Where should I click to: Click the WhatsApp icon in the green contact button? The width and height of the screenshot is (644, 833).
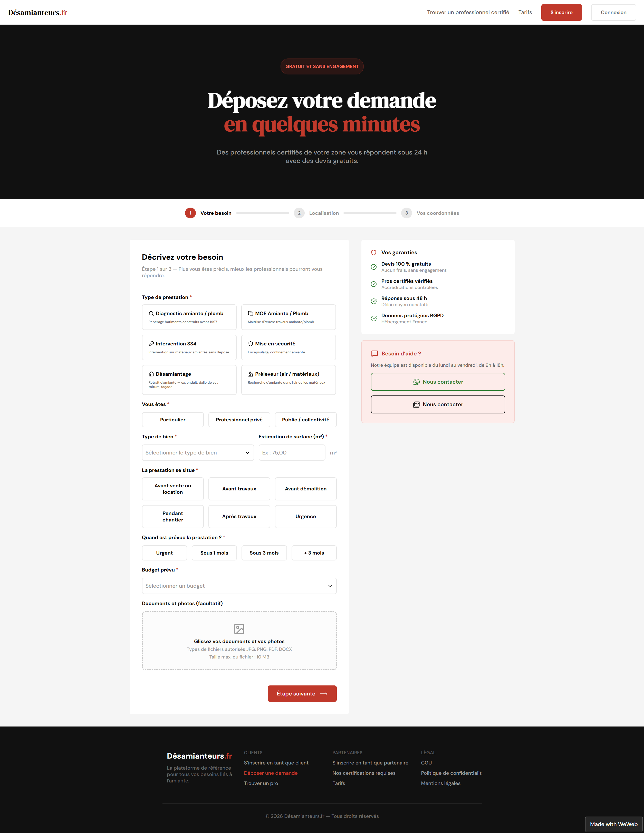(x=417, y=382)
